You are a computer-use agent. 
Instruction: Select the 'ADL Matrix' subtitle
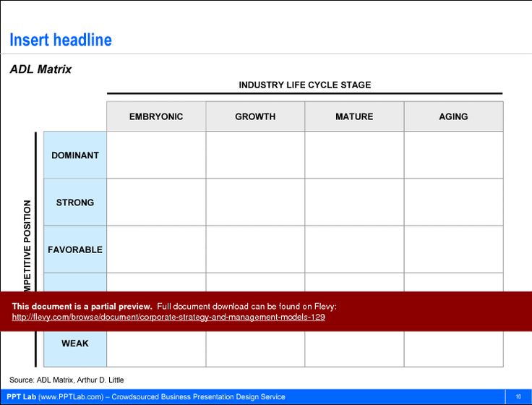40,69
